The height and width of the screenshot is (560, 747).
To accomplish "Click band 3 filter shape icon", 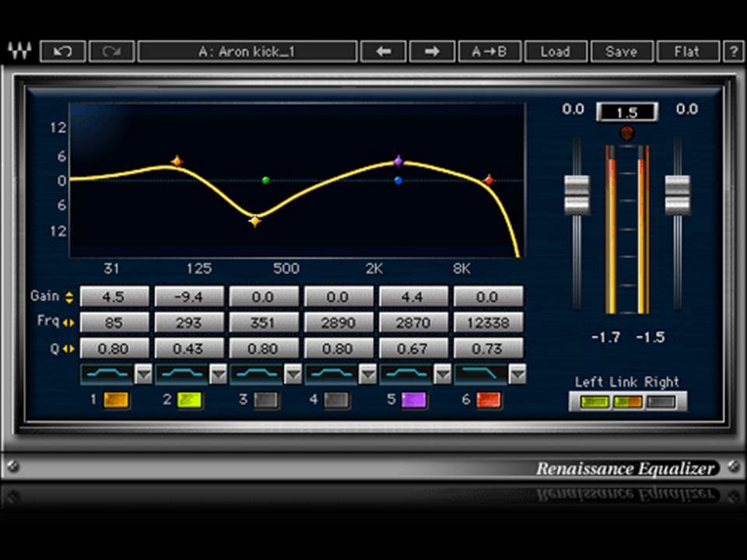I will coord(257,374).
